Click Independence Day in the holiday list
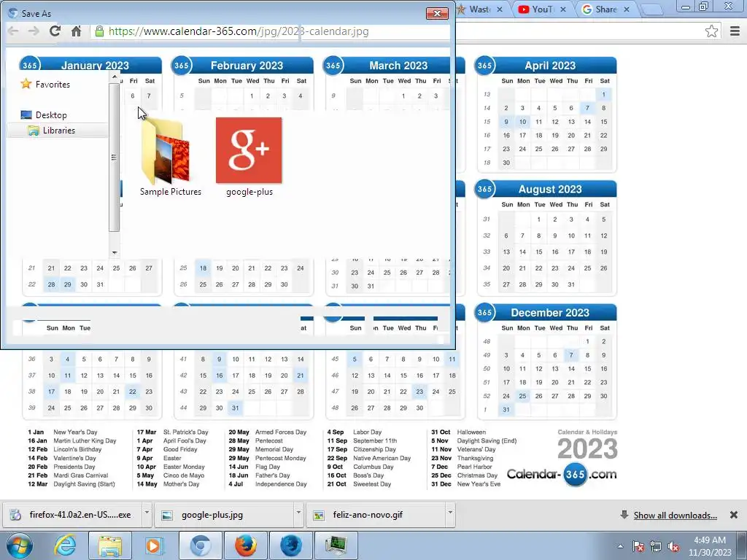Image resolution: width=747 pixels, height=560 pixels. 281,484
